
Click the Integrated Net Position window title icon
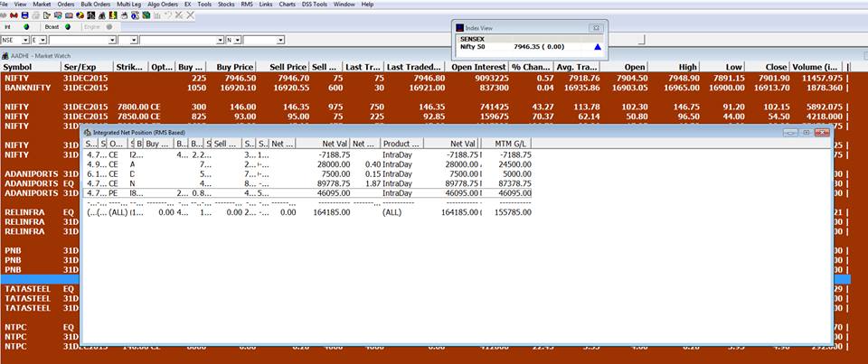(x=87, y=133)
